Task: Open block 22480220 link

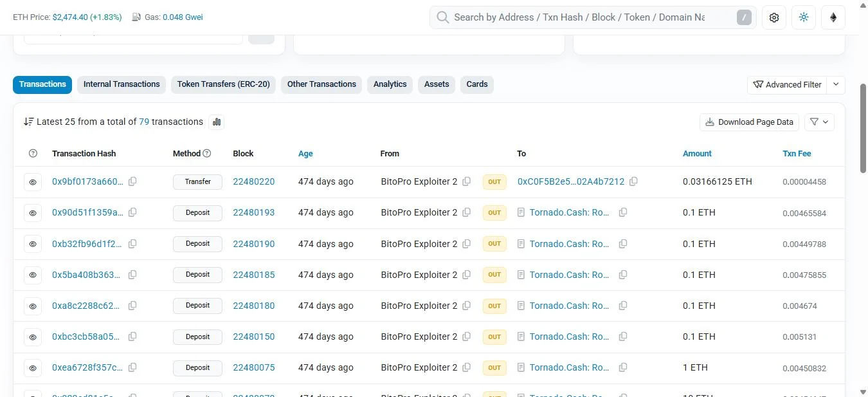Action: click(253, 181)
